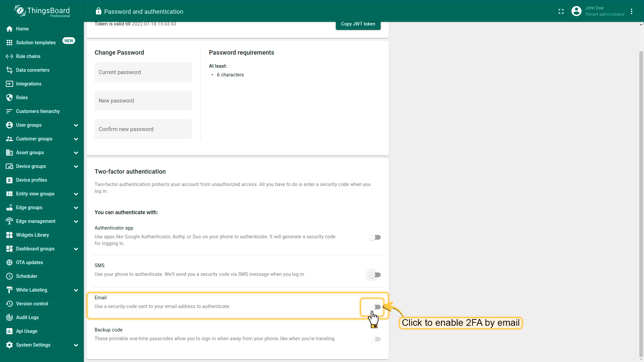Click the User groups icon
Viewport: 644px width, 362px height.
[9, 125]
